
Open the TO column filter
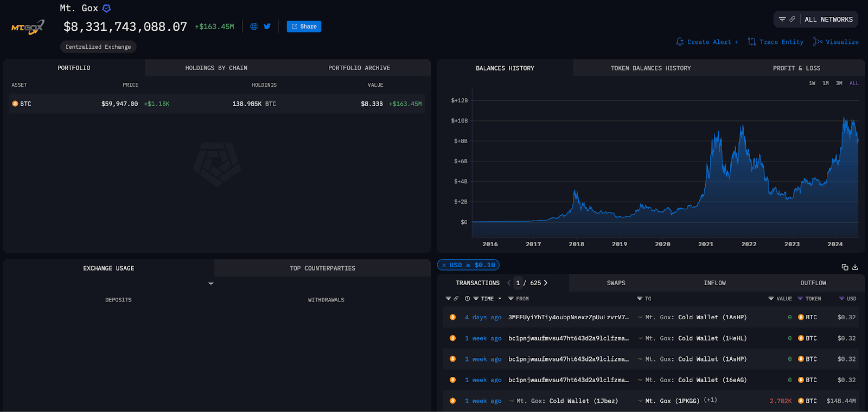pos(640,299)
